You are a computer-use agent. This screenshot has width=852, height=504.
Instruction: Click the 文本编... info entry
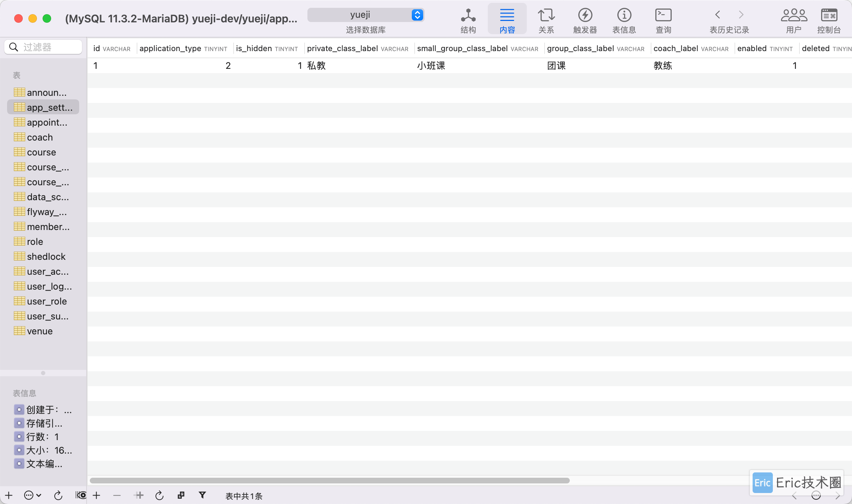(x=38, y=464)
